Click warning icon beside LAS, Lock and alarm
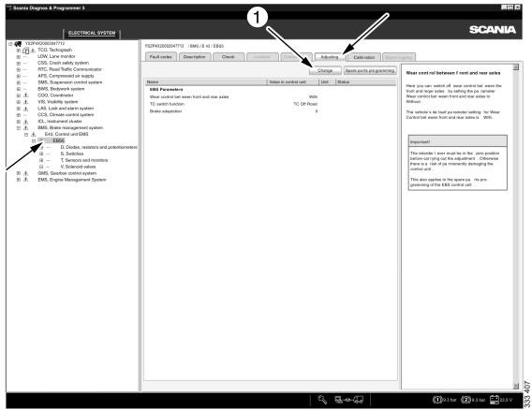This screenshot has height=410, width=532. click(x=26, y=109)
